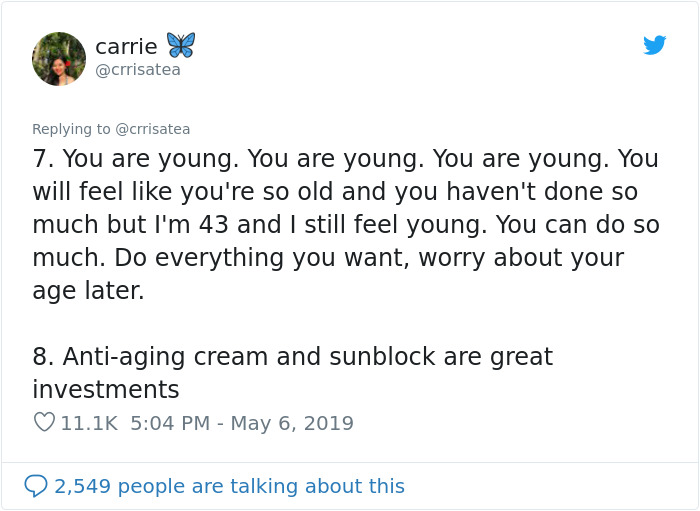700x511 pixels.
Task: Click the tweet line starting "7. You are young"
Action: pos(346,159)
